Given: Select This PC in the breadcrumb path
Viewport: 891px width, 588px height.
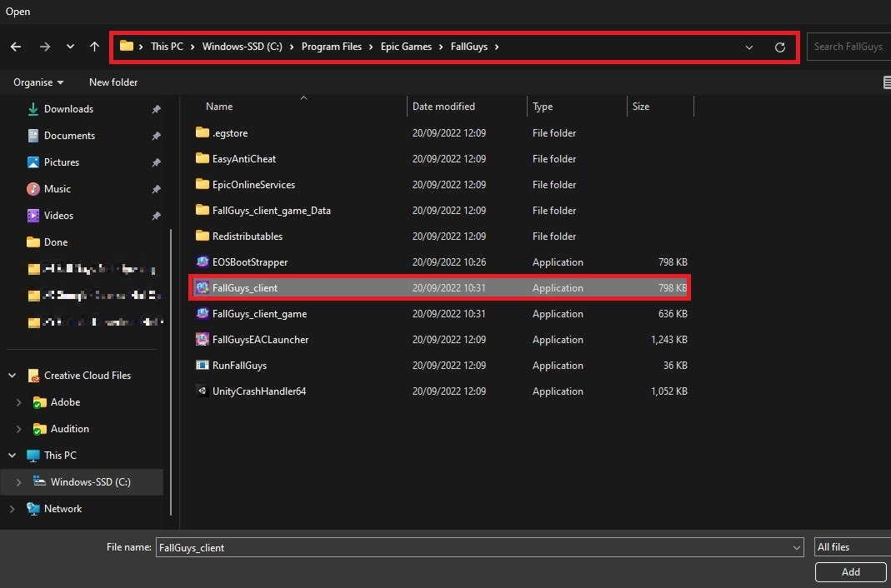Looking at the screenshot, I should point(167,47).
